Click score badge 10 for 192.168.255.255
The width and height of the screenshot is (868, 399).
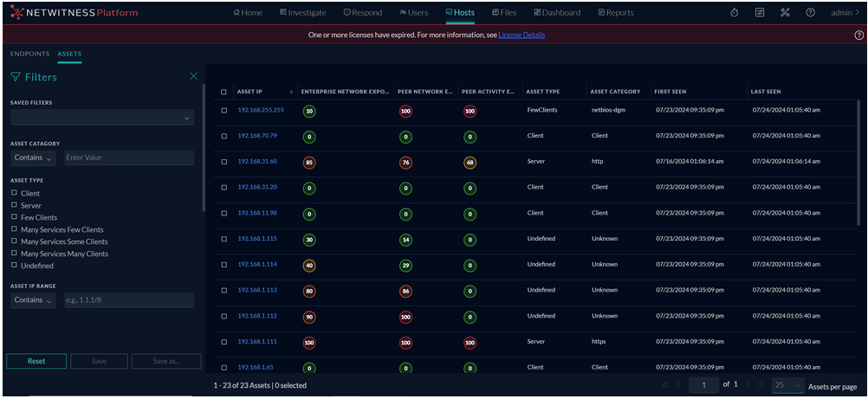pyautogui.click(x=309, y=112)
